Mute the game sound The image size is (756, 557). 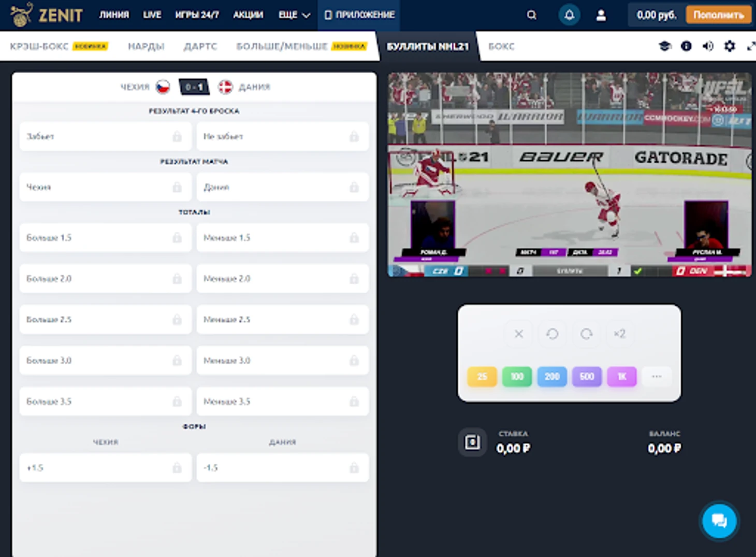708,46
